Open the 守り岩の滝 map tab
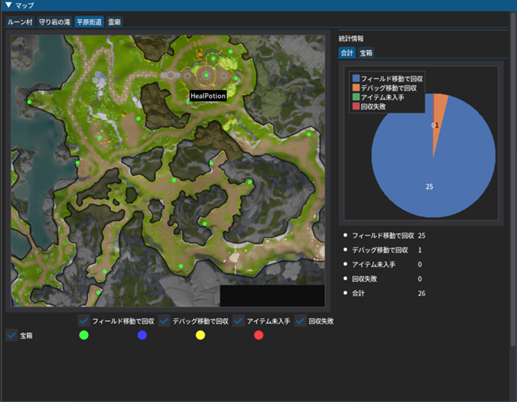This screenshot has width=517, height=402. click(55, 22)
